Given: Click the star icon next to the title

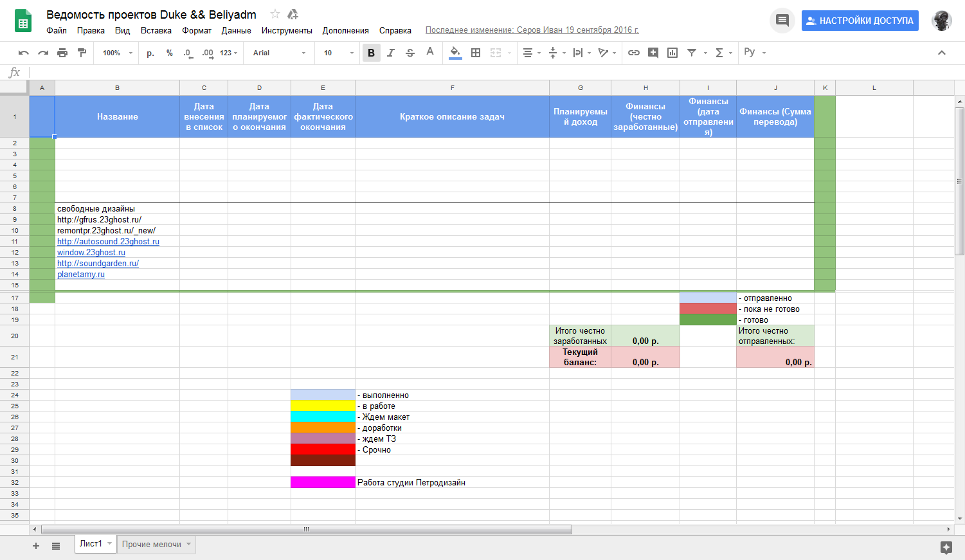Looking at the screenshot, I should (x=275, y=14).
